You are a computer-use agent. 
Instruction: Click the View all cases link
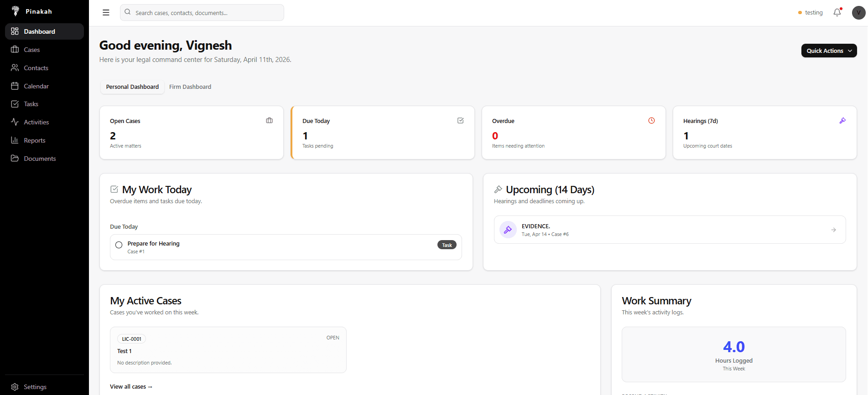131,387
